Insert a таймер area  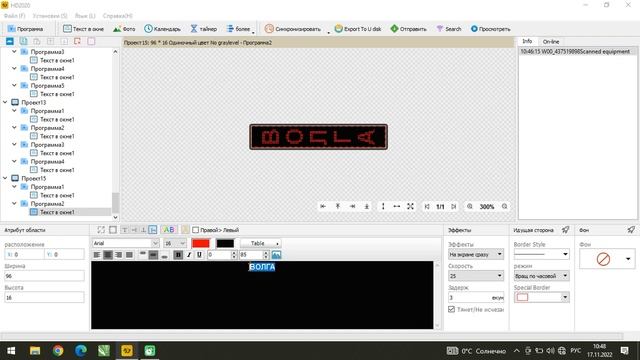pyautogui.click(x=203, y=29)
